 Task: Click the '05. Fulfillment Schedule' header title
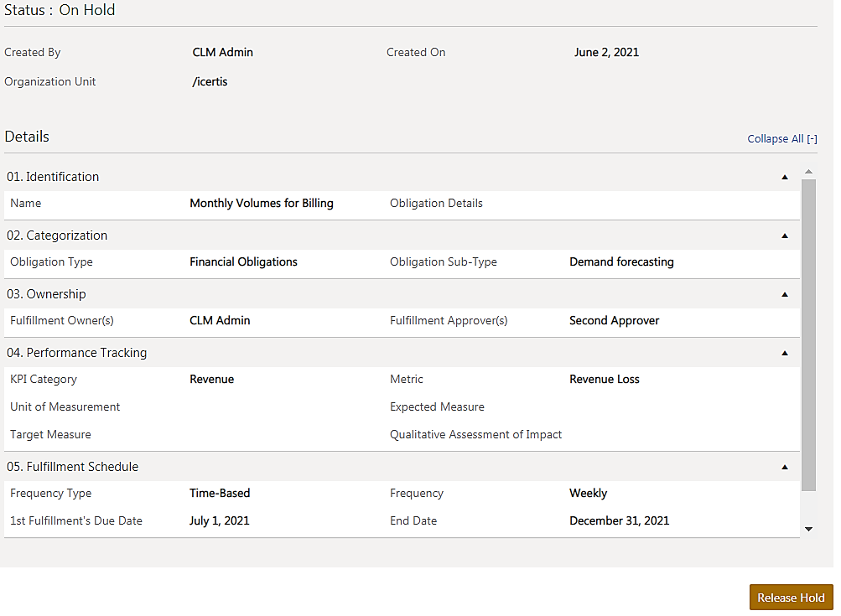pyautogui.click(x=74, y=467)
